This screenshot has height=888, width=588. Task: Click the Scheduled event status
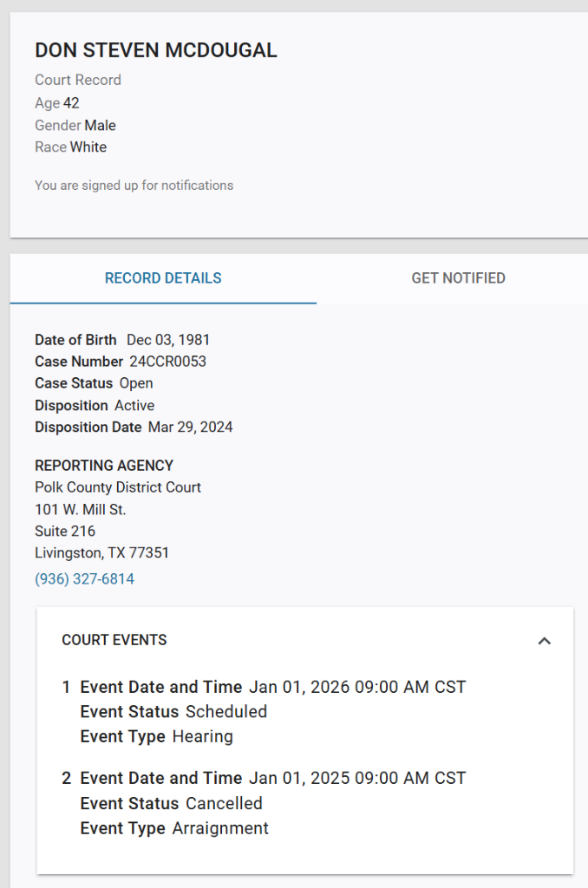[x=226, y=712]
